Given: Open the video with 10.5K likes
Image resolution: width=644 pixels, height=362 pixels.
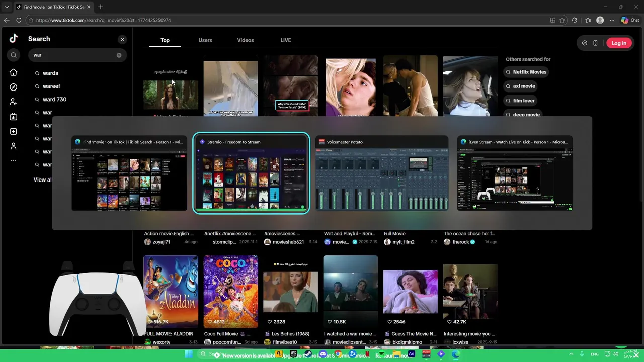Looking at the screenshot, I should (x=351, y=292).
